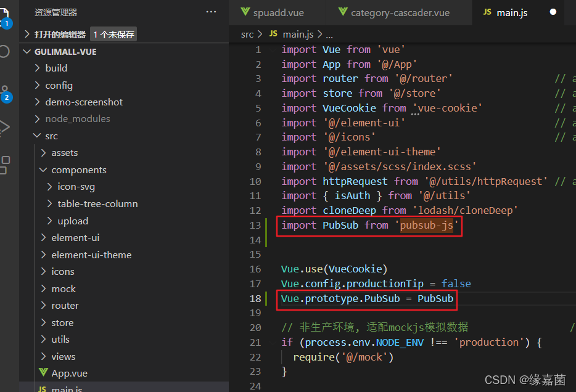
Task: Expand the table-tree-column folder
Action: pyautogui.click(x=49, y=203)
